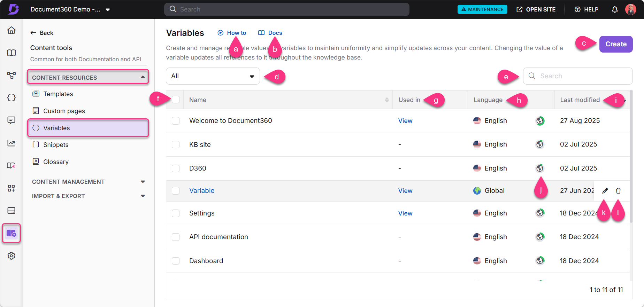Check the Welcome to Document360 row checkbox
Screen dimensions: 644x307
pyautogui.click(x=176, y=121)
